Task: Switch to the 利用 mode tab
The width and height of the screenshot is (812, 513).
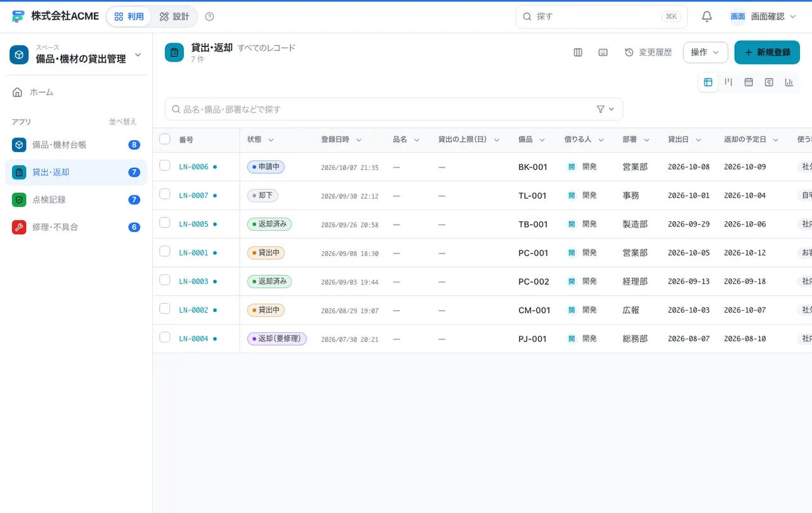Action: click(x=129, y=16)
